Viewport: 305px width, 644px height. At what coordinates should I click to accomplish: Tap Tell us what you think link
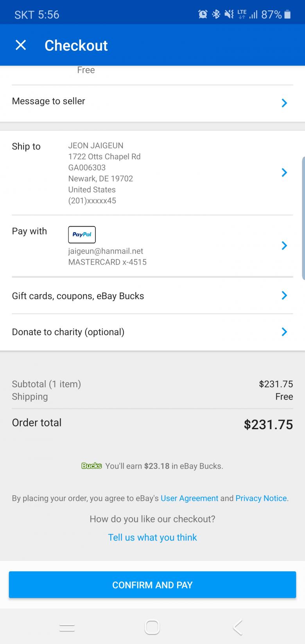[x=152, y=538]
